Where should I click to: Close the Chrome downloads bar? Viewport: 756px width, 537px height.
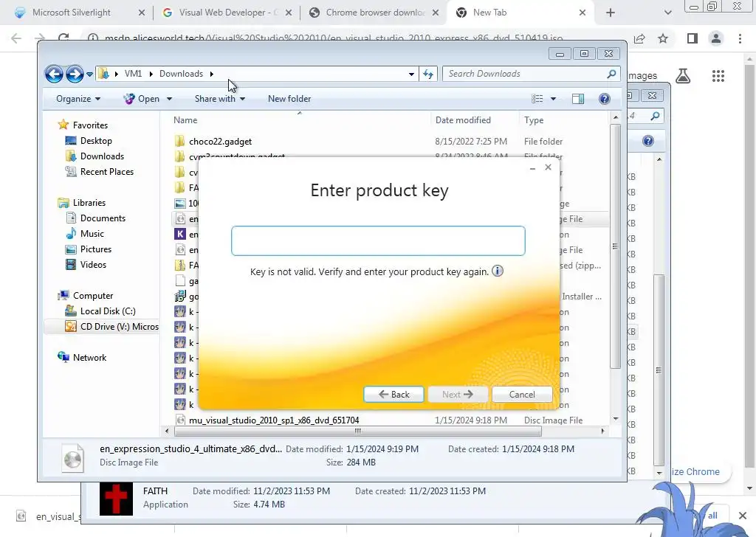(743, 516)
